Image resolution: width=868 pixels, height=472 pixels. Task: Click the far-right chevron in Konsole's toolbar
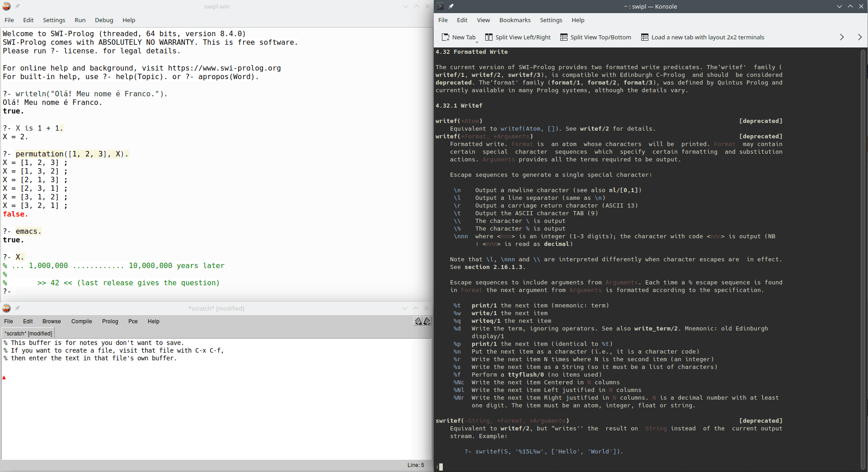click(860, 37)
